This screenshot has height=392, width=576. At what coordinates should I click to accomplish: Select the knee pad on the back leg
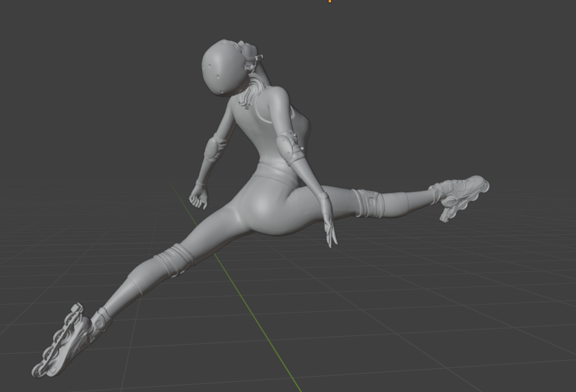(368, 203)
